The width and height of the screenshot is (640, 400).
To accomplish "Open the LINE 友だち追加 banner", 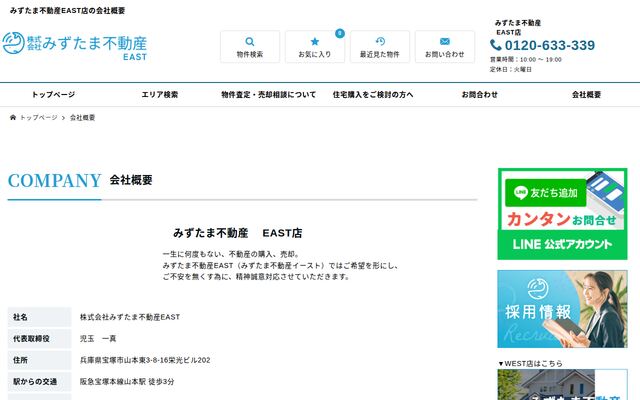I will (562, 214).
